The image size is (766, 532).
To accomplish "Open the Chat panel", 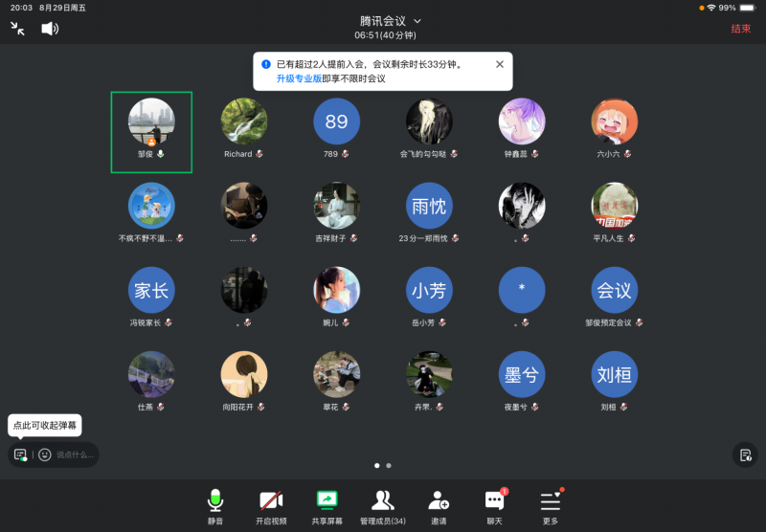I will click(494, 505).
